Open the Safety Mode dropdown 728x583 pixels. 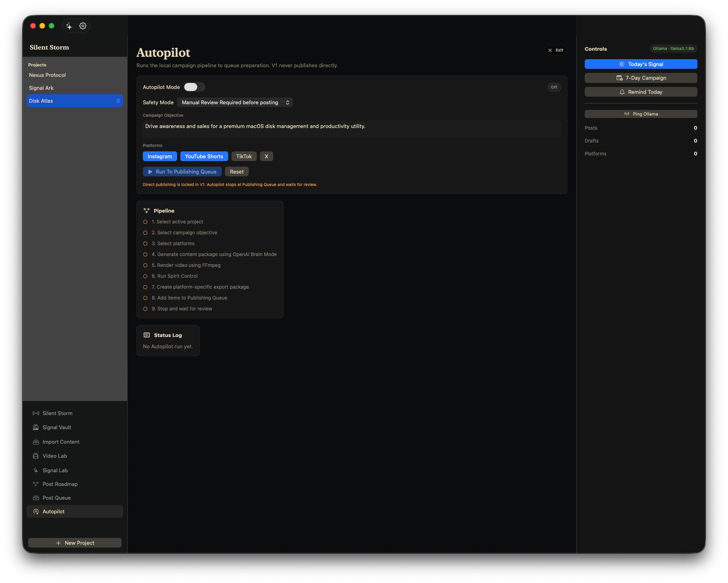tap(235, 103)
